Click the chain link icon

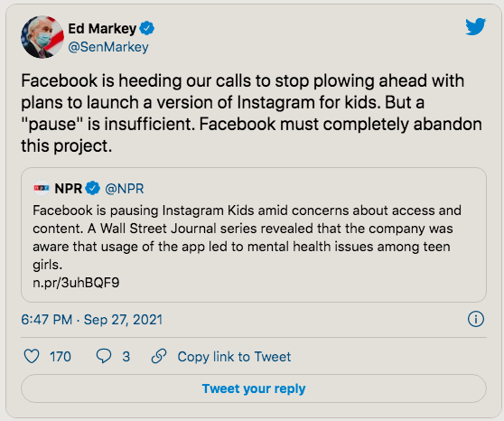point(159,356)
